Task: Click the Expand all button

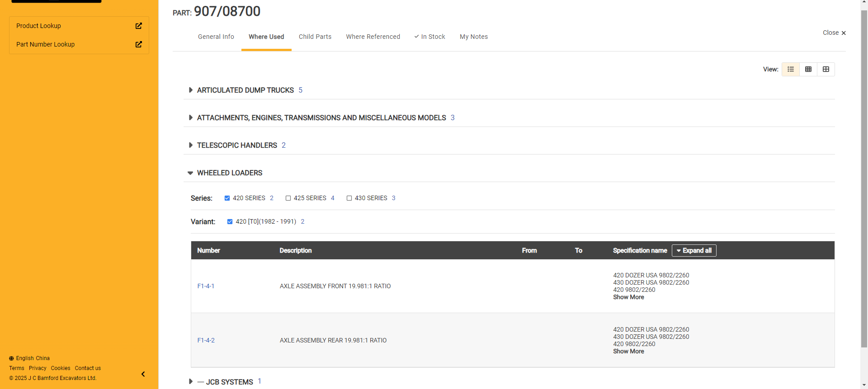Action: (x=694, y=250)
